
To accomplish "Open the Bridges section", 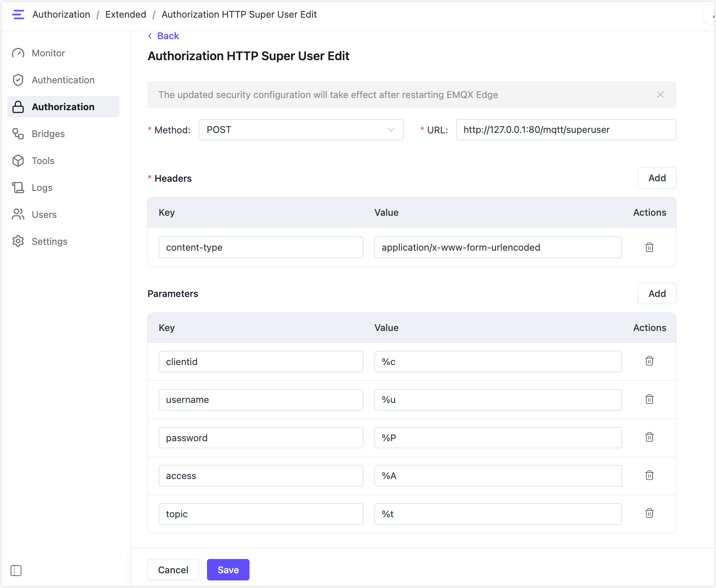I will tap(48, 134).
